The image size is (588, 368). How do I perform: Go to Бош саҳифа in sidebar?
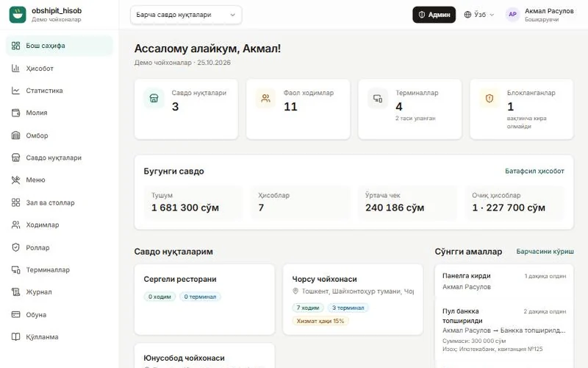pos(60,46)
